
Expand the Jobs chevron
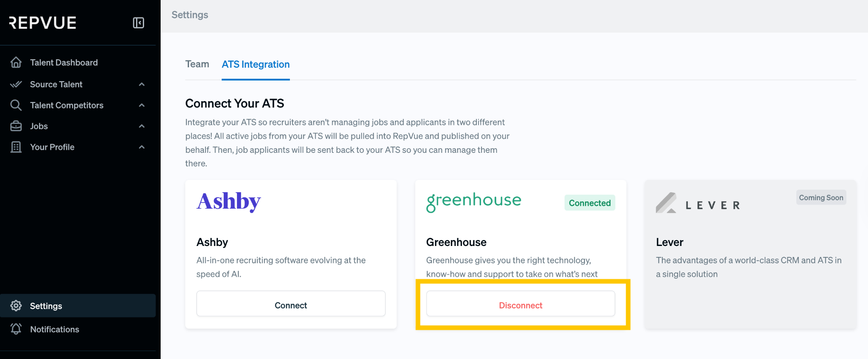142,126
